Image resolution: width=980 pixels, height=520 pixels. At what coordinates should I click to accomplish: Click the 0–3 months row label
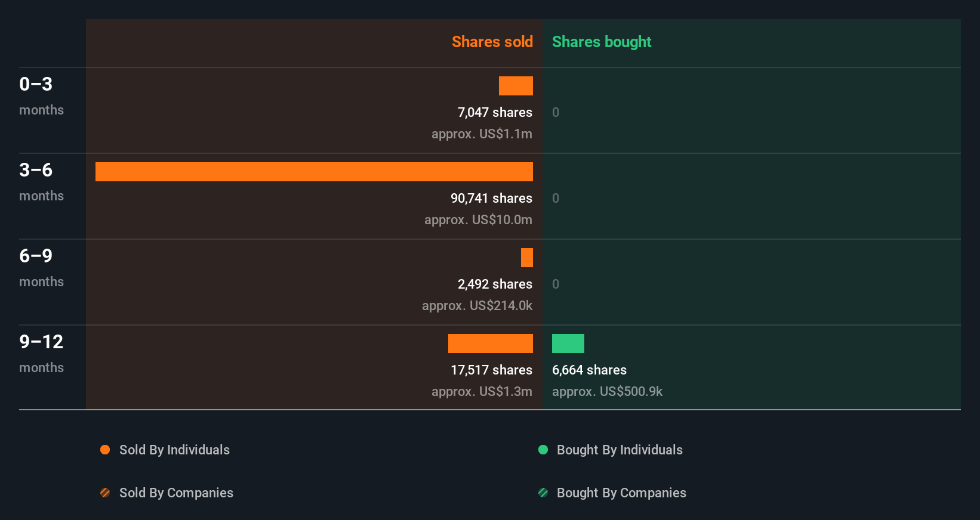point(41,95)
